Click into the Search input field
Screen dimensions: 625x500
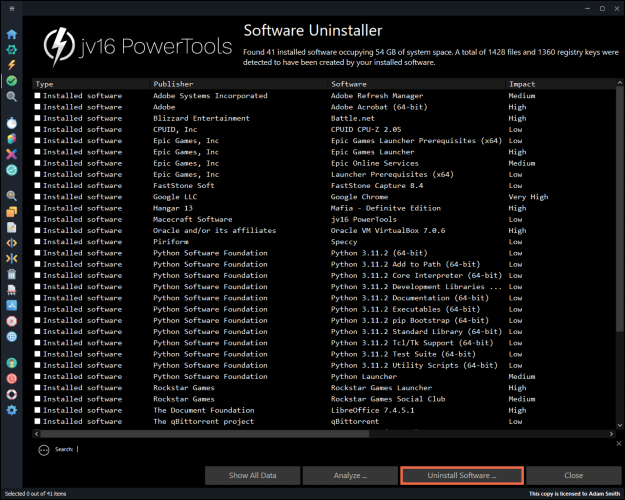point(343,449)
